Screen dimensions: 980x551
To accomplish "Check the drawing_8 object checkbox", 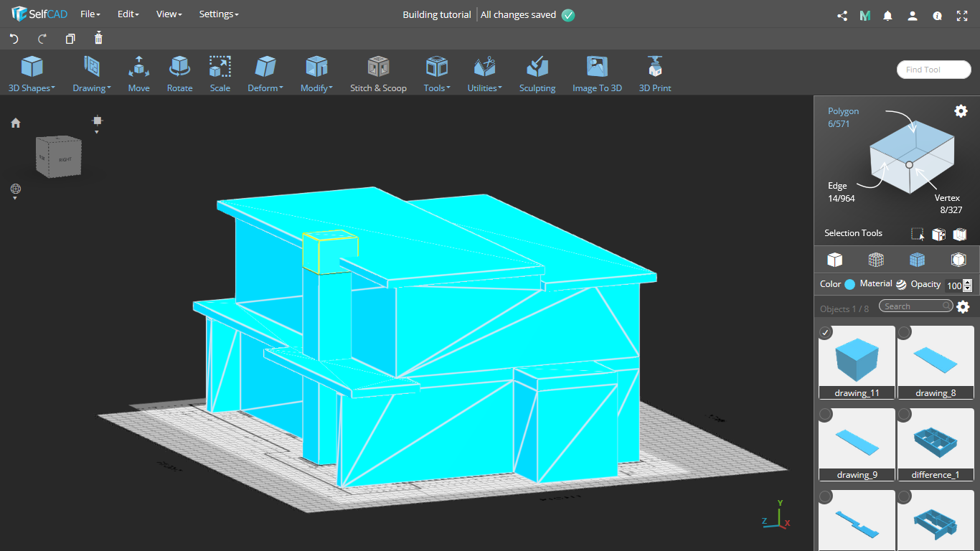I will [905, 332].
